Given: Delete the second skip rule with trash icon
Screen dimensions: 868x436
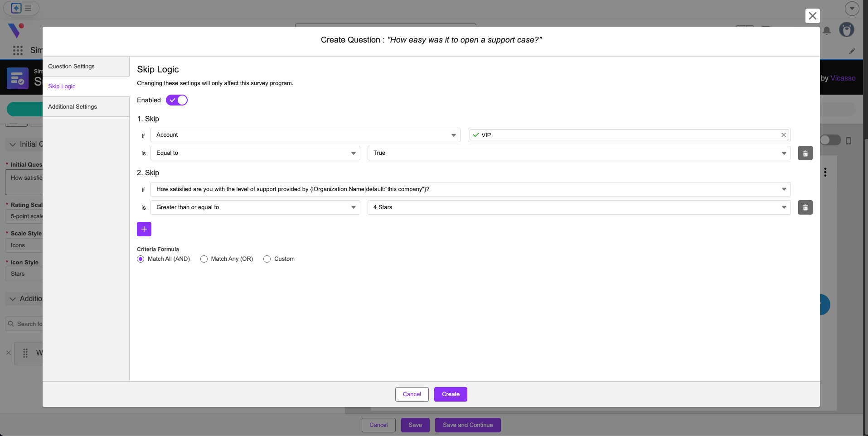Looking at the screenshot, I should 805,207.
